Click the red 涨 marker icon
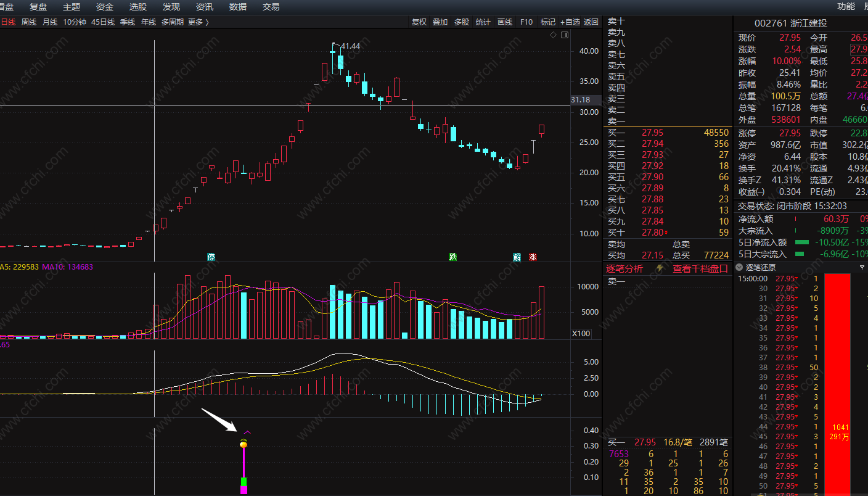The image size is (868, 496). (x=533, y=257)
